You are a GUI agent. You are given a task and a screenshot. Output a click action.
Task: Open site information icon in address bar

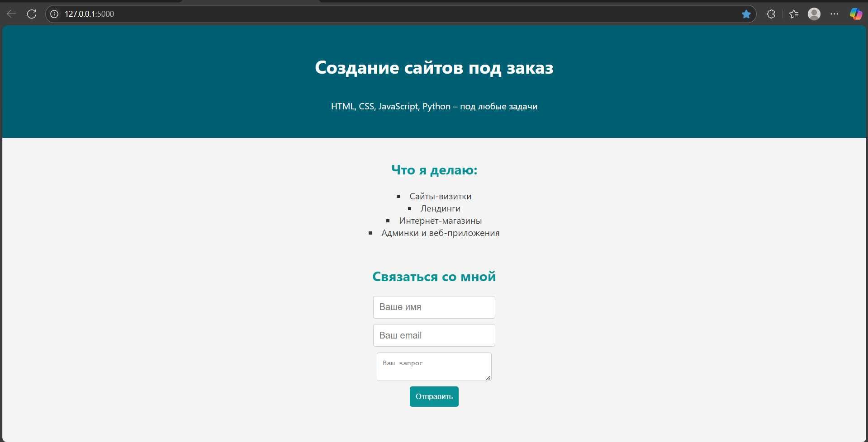pyautogui.click(x=54, y=14)
